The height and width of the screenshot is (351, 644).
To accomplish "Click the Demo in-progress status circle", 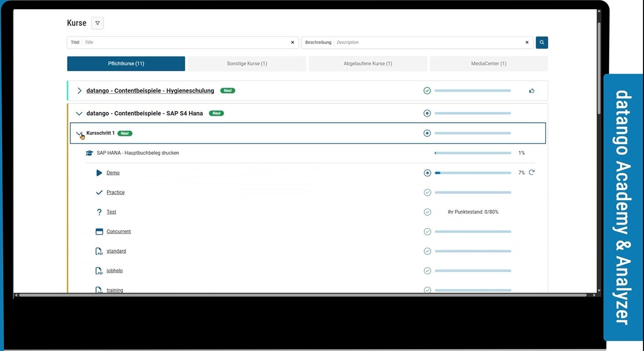I will (427, 173).
